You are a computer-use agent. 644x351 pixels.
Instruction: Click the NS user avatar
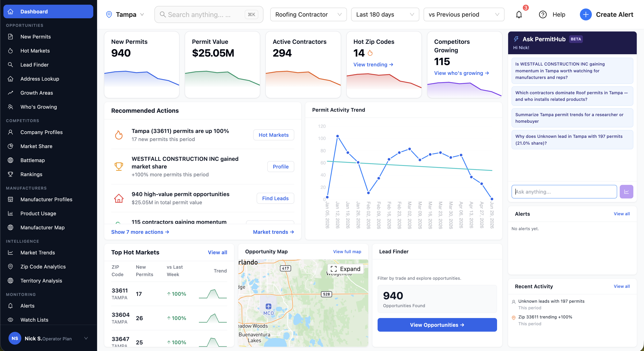(15, 338)
